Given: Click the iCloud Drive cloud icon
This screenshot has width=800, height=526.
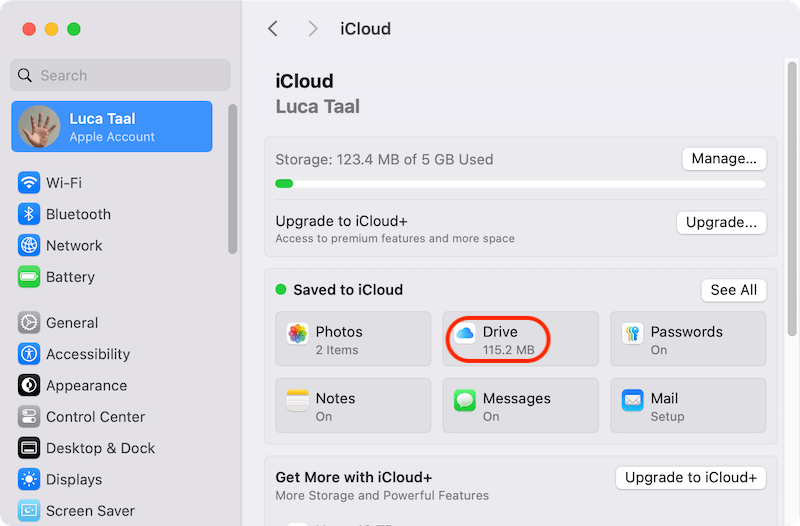Looking at the screenshot, I should point(465,334).
